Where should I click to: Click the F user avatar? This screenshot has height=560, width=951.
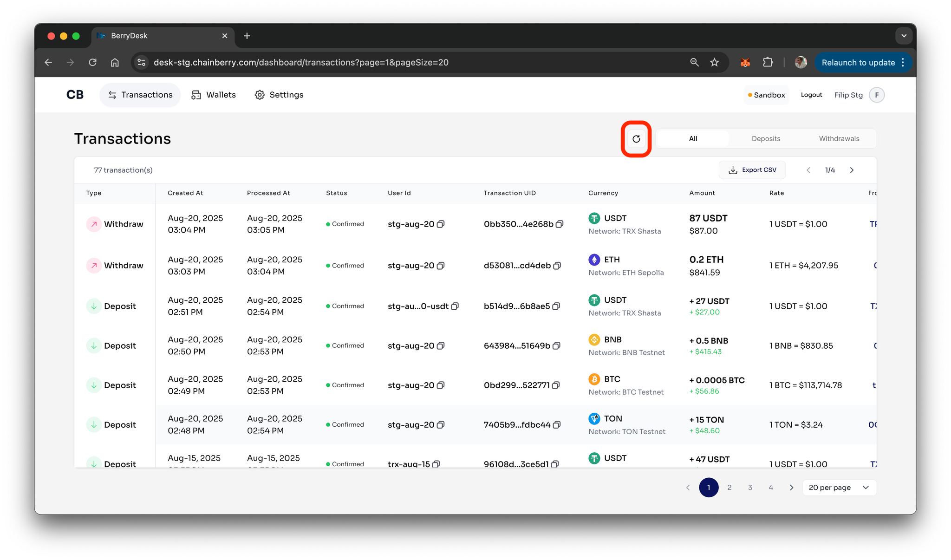pos(877,95)
